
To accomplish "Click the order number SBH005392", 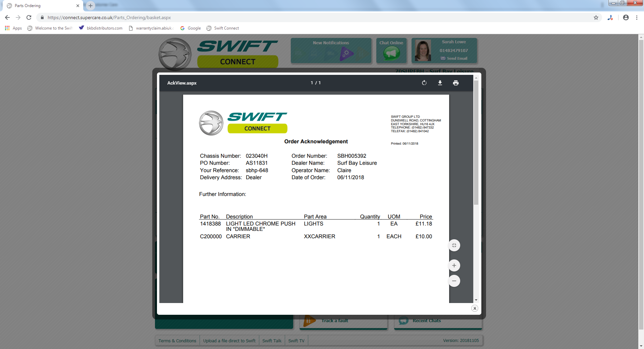I will 352,156.
